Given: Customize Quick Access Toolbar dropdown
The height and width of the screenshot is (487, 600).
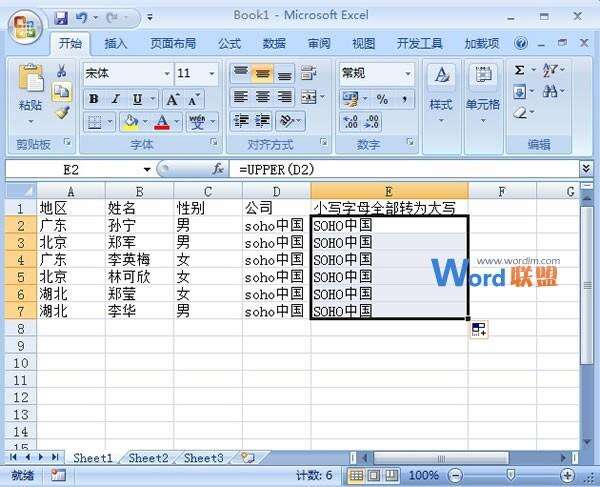Looking at the screenshot, I should [150, 18].
